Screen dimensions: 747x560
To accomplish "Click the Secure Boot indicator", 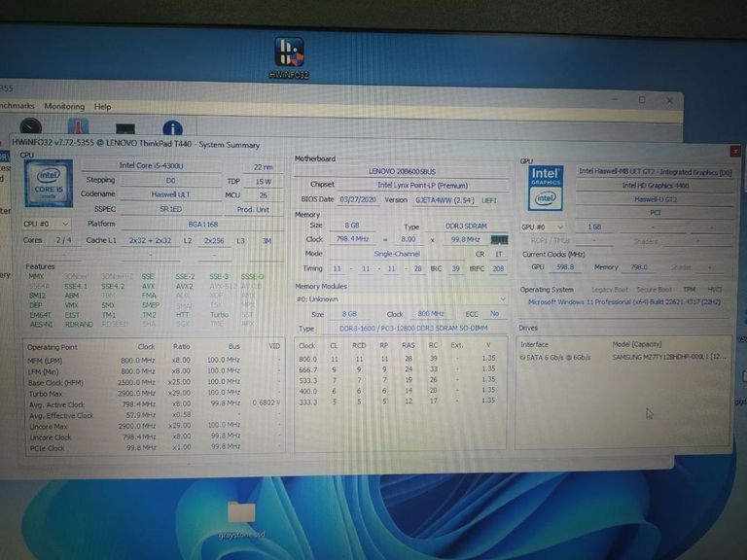I will pos(654,289).
